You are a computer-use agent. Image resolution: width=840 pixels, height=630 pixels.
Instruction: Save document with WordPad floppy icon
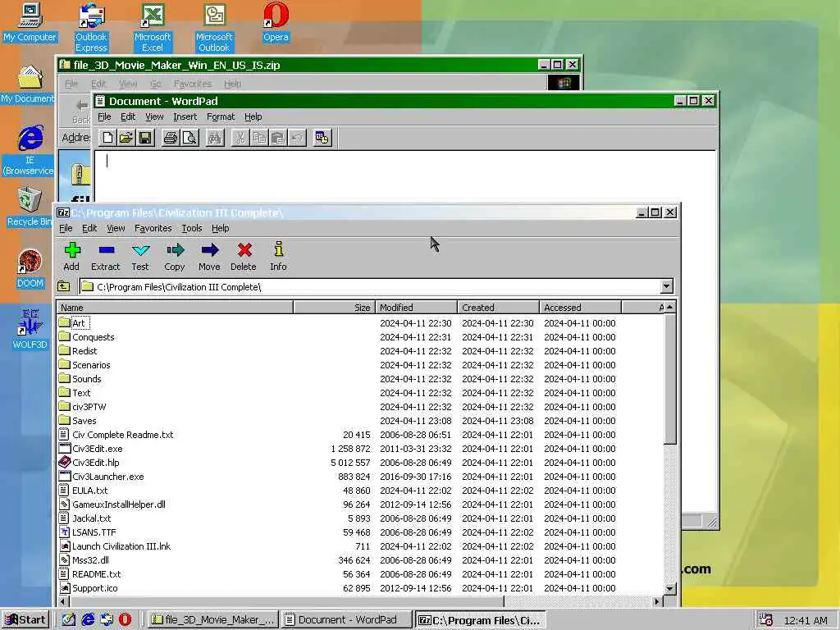point(145,138)
